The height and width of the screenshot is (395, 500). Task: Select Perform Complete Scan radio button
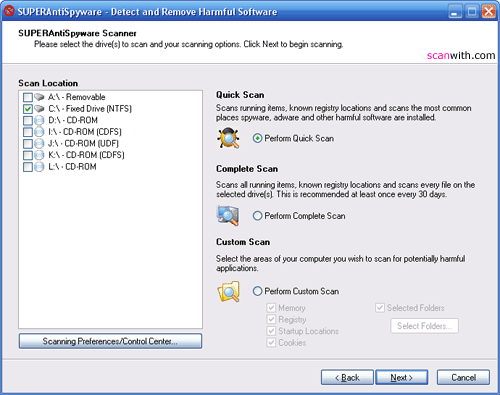(257, 216)
